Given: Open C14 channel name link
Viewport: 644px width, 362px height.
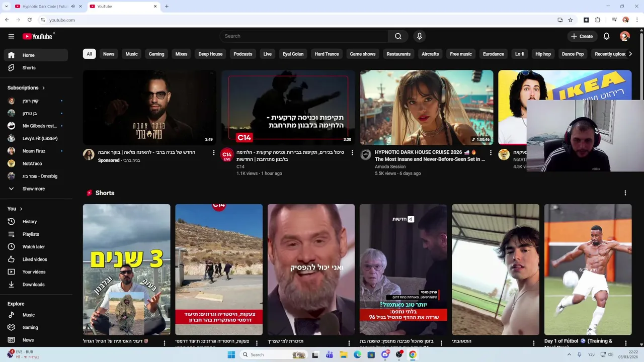Looking at the screenshot, I should 240,167.
